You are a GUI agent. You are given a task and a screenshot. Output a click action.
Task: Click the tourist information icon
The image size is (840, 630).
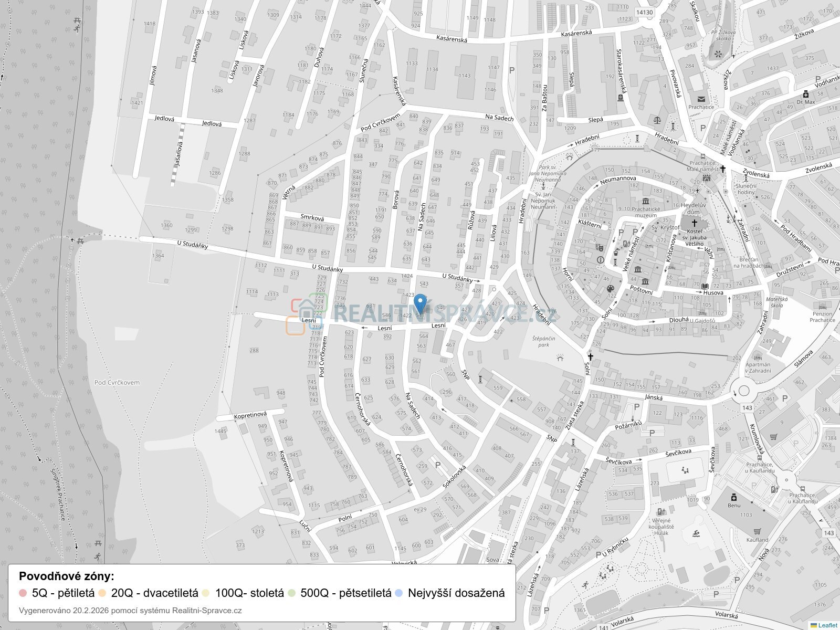tap(601, 259)
